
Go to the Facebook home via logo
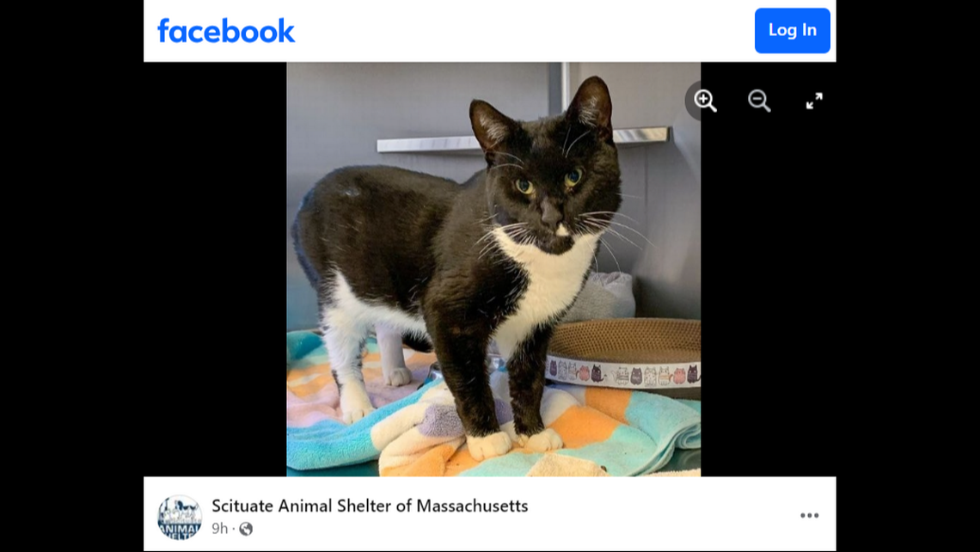coord(225,31)
